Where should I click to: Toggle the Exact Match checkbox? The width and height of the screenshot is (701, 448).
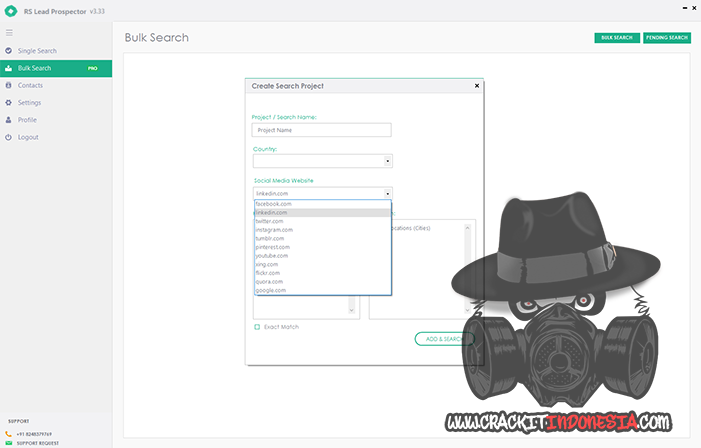(x=257, y=327)
